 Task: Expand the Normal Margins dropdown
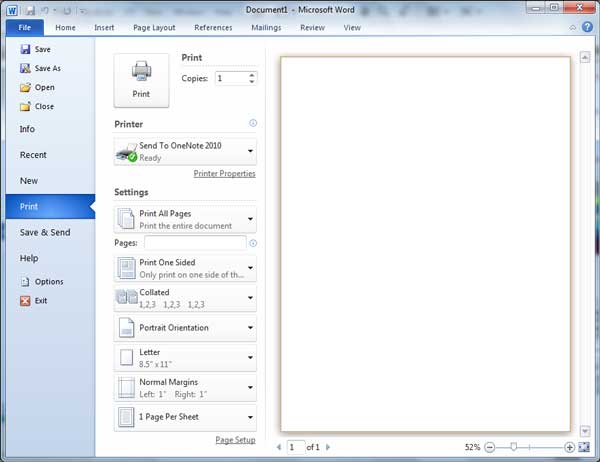pyautogui.click(x=185, y=388)
